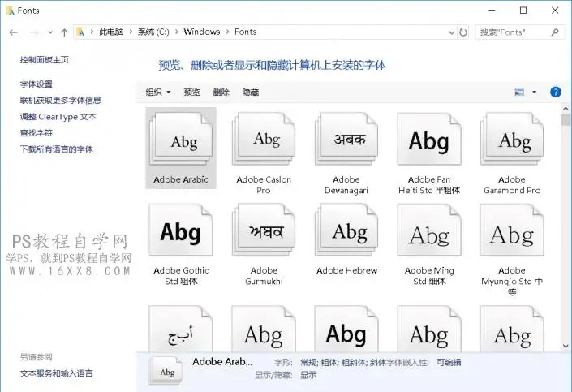Click the Adobe Hebrew font name label

coord(346,270)
